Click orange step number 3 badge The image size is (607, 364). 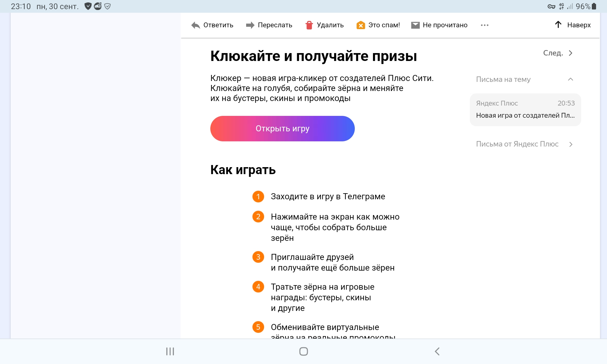pyautogui.click(x=258, y=257)
